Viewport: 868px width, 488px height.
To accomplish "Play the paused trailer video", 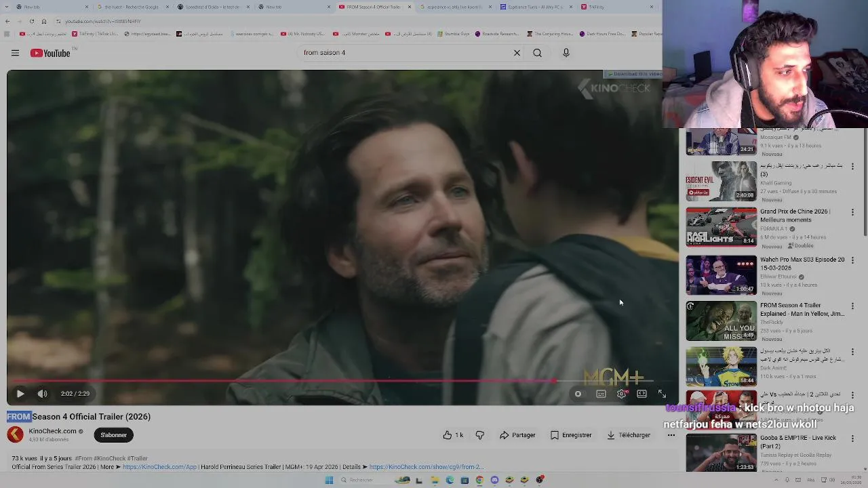I will [20, 394].
